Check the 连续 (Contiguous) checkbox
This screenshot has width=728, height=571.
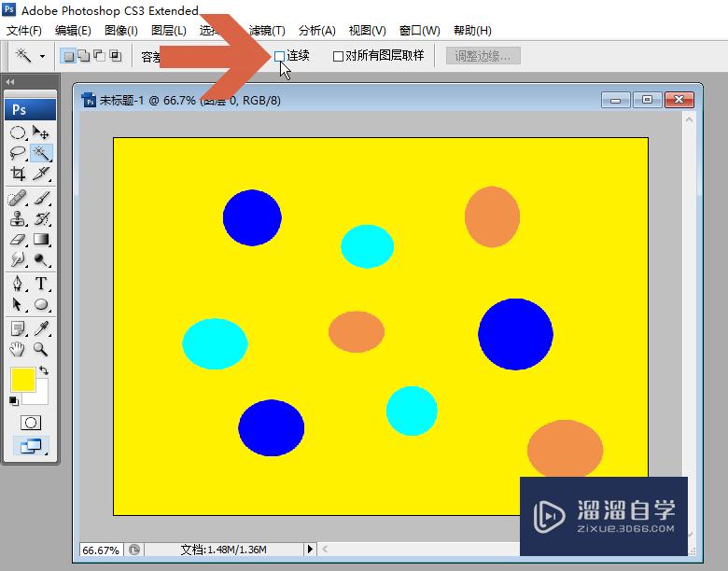click(x=279, y=57)
